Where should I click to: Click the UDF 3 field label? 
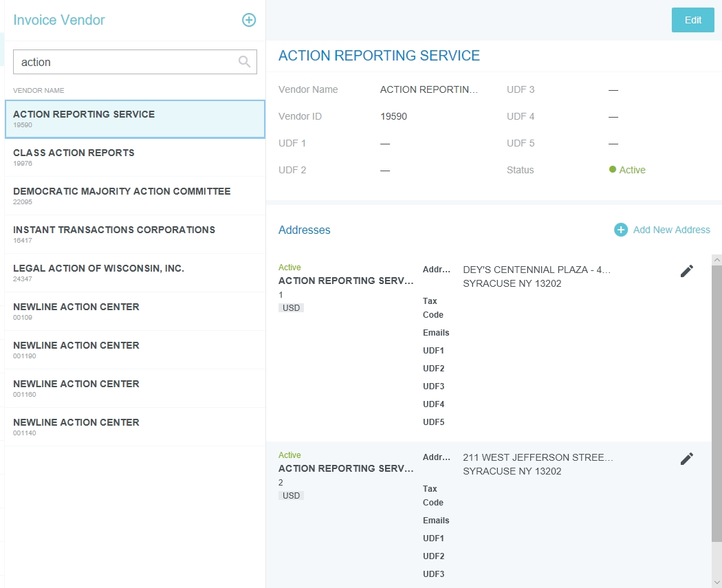(521, 90)
